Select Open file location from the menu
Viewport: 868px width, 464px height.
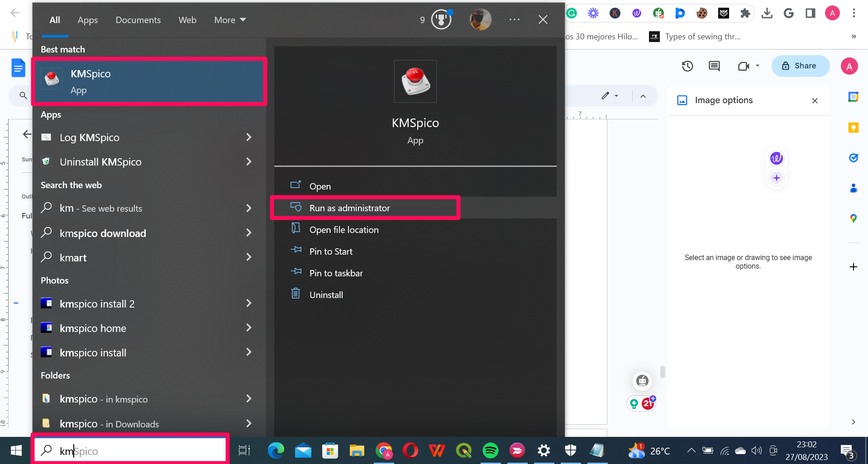[343, 229]
